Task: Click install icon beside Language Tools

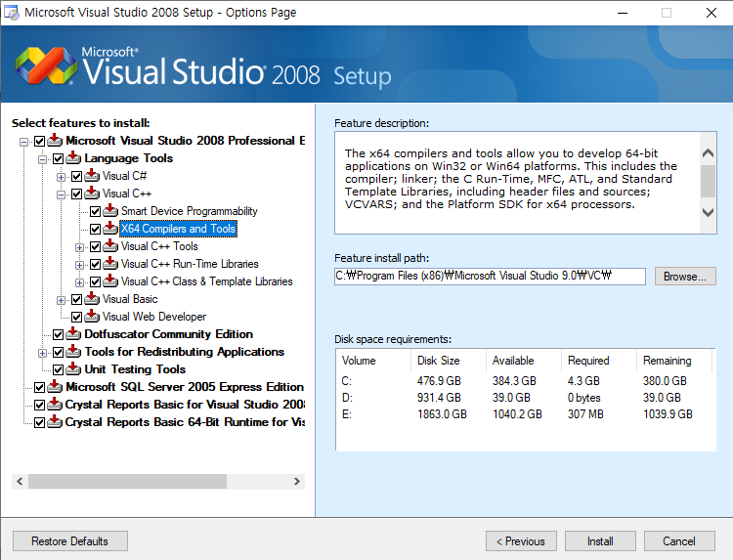Action: click(73, 157)
